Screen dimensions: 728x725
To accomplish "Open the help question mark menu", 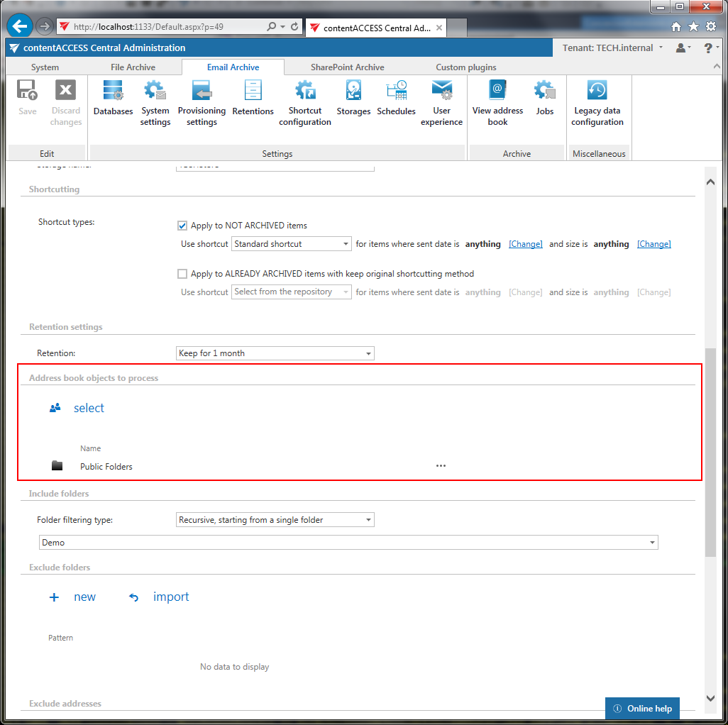I will 710,48.
